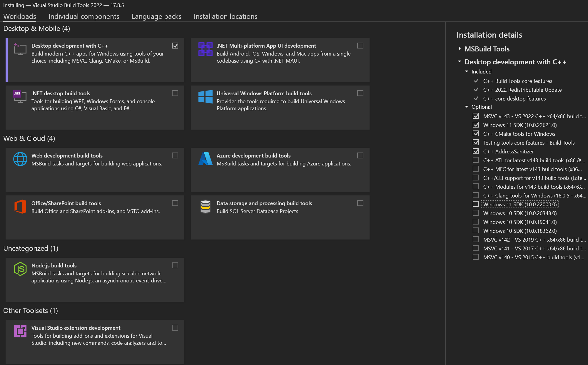Open the Language packs tab

pos(156,16)
